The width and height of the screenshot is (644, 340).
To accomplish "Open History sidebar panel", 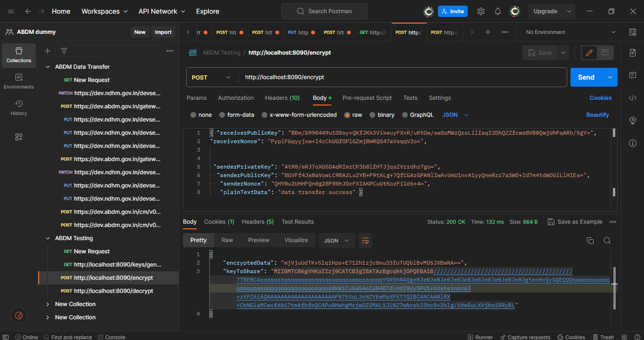I will point(19,108).
